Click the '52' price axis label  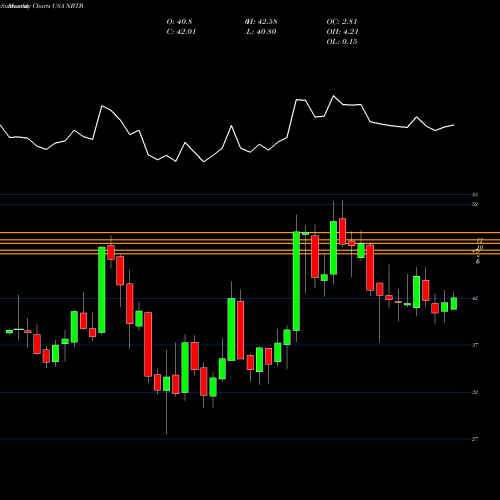coord(475,204)
